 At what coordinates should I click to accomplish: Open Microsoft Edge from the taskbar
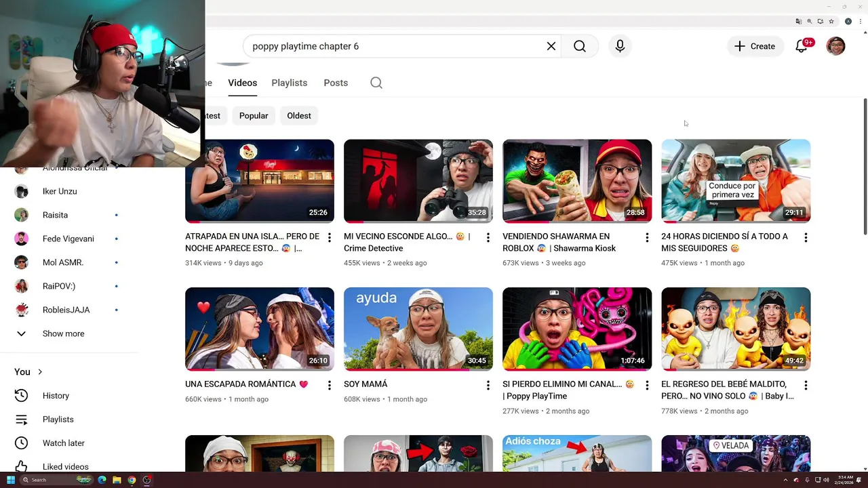pos(102,480)
